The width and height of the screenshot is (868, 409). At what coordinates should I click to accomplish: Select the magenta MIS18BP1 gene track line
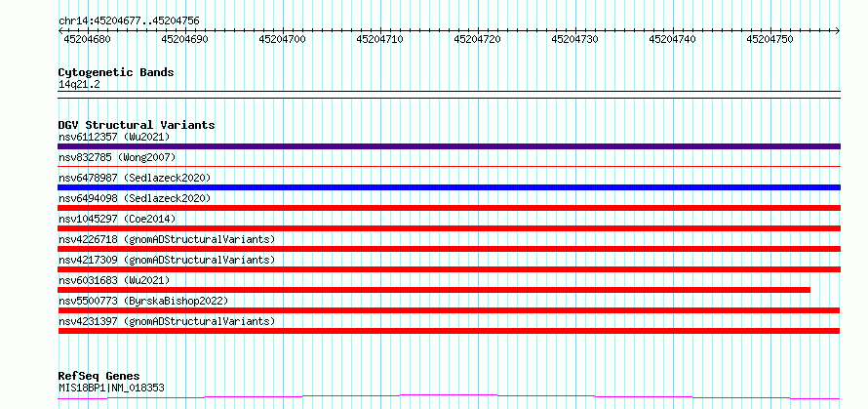[449, 396]
